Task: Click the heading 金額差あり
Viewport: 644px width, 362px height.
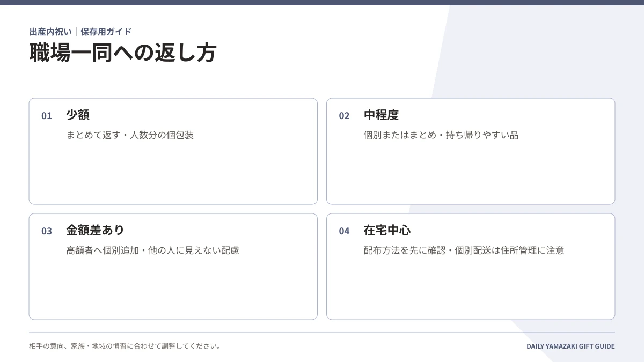Action: (96, 230)
